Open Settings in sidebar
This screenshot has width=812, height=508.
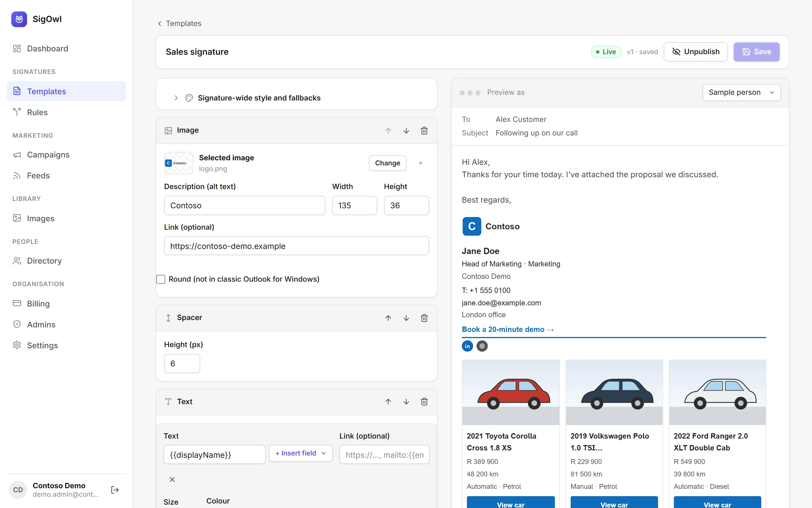(x=66, y=345)
